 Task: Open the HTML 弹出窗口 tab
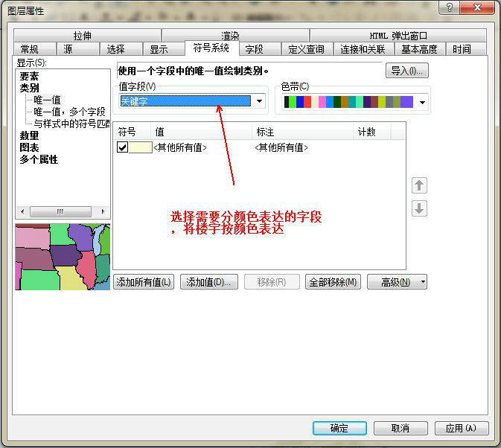tap(398, 35)
